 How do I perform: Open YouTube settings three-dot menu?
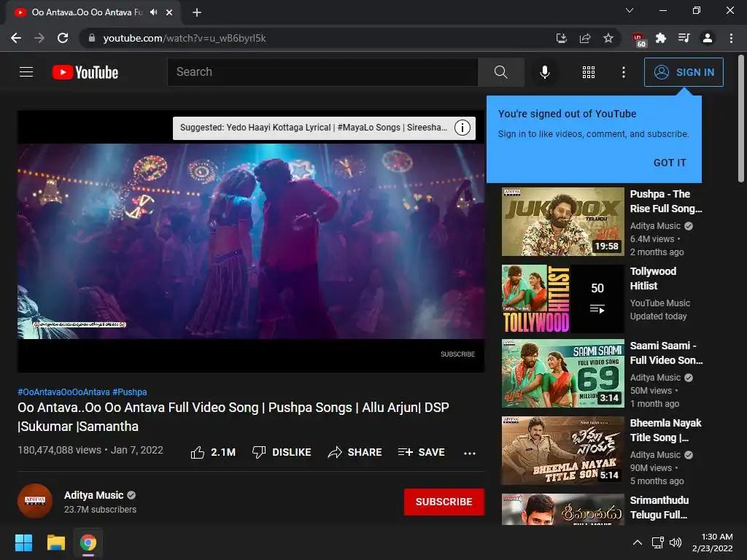coord(623,72)
